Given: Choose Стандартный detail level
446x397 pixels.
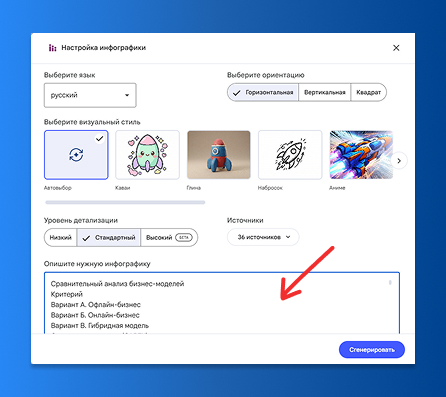Looking at the screenshot, I should pos(109,238).
